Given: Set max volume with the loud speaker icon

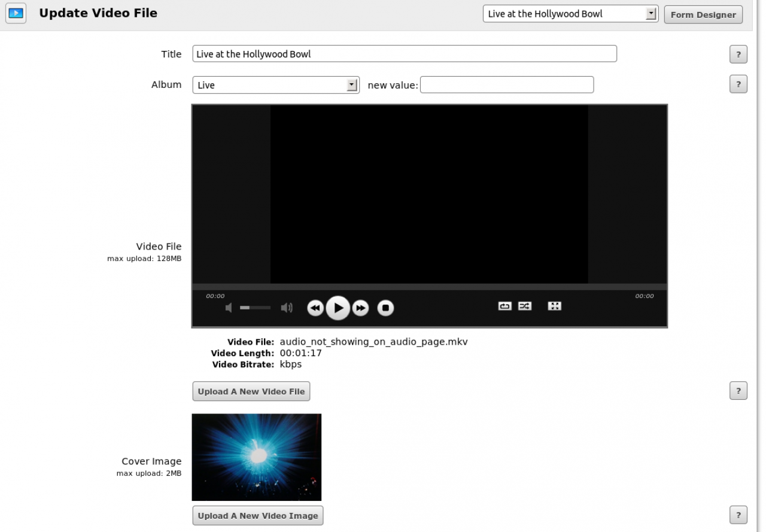Looking at the screenshot, I should pos(287,308).
